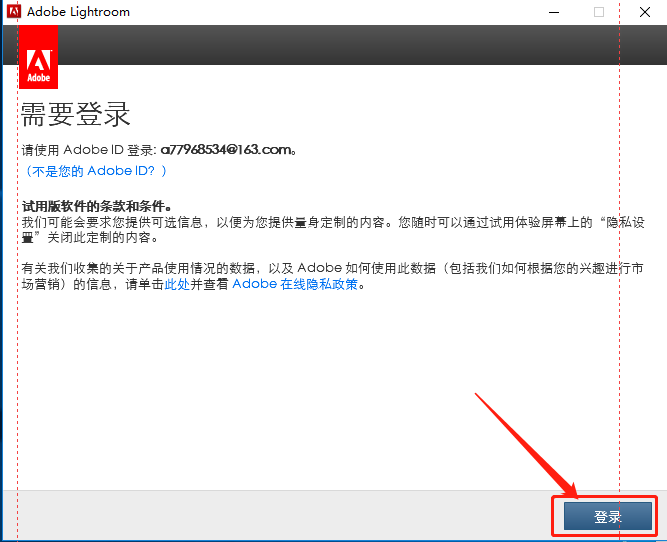The image size is (667, 542).
Task: Click the Lightroom title bar app icon
Action: click(14, 11)
